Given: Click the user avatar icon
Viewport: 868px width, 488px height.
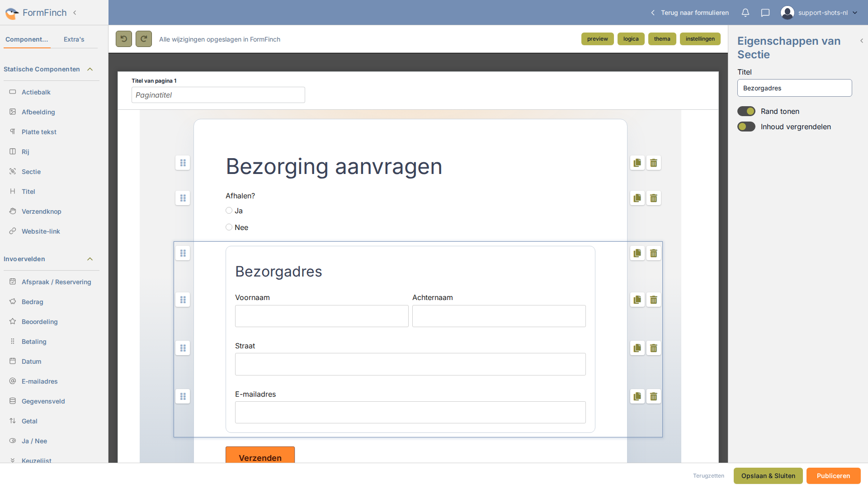Looking at the screenshot, I should coord(788,13).
